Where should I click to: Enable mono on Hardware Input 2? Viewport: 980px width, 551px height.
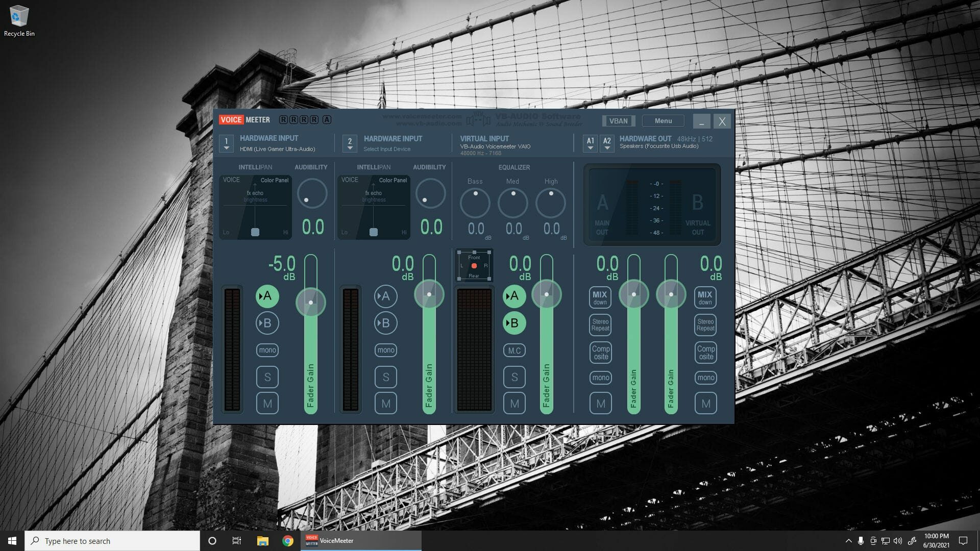385,350
